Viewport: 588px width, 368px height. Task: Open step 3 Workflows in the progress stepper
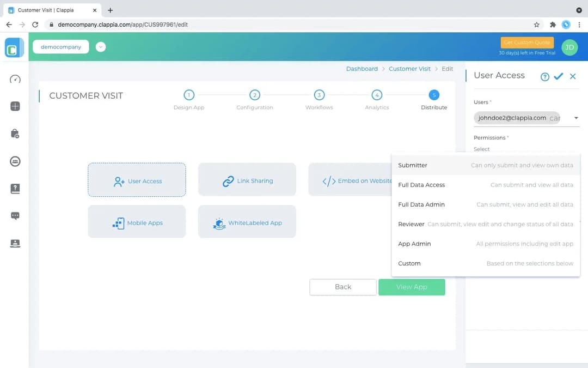[318, 94]
